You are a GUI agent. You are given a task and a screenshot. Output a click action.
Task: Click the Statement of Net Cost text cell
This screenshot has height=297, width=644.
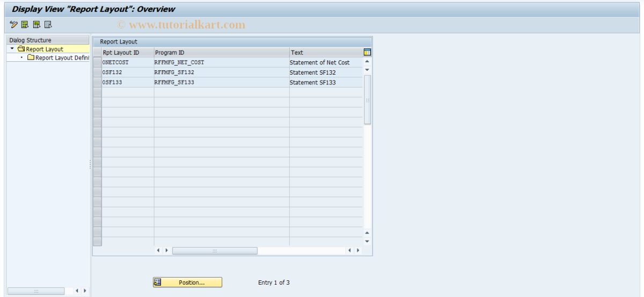pos(326,63)
